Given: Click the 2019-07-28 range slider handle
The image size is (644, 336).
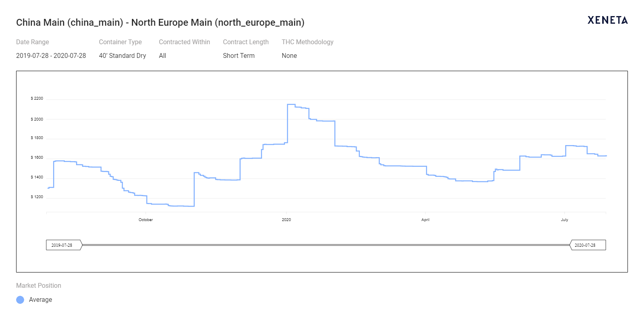Looking at the screenshot, I should [x=64, y=245].
